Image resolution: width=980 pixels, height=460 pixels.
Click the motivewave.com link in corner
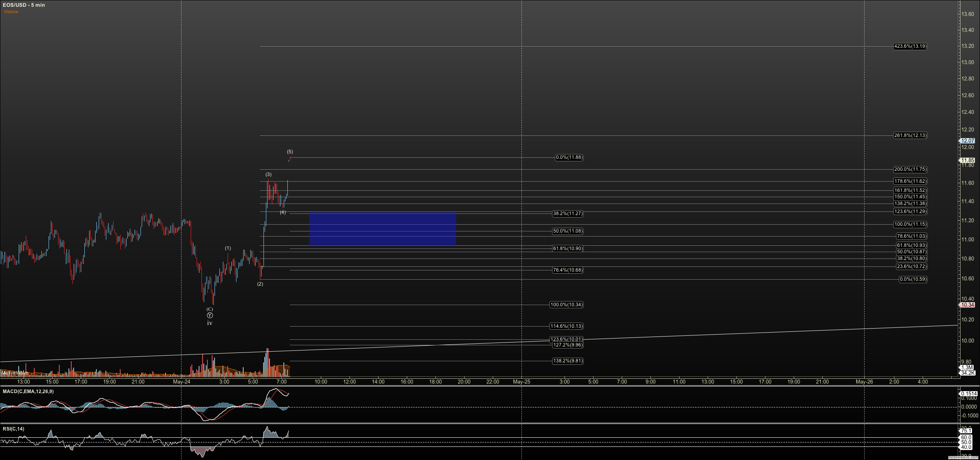tap(963, 457)
